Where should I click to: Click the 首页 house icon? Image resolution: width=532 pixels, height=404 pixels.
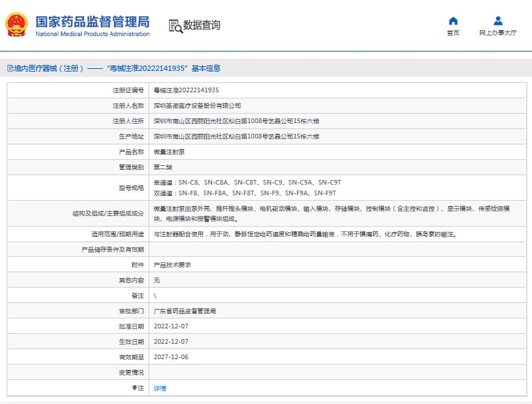[453, 21]
